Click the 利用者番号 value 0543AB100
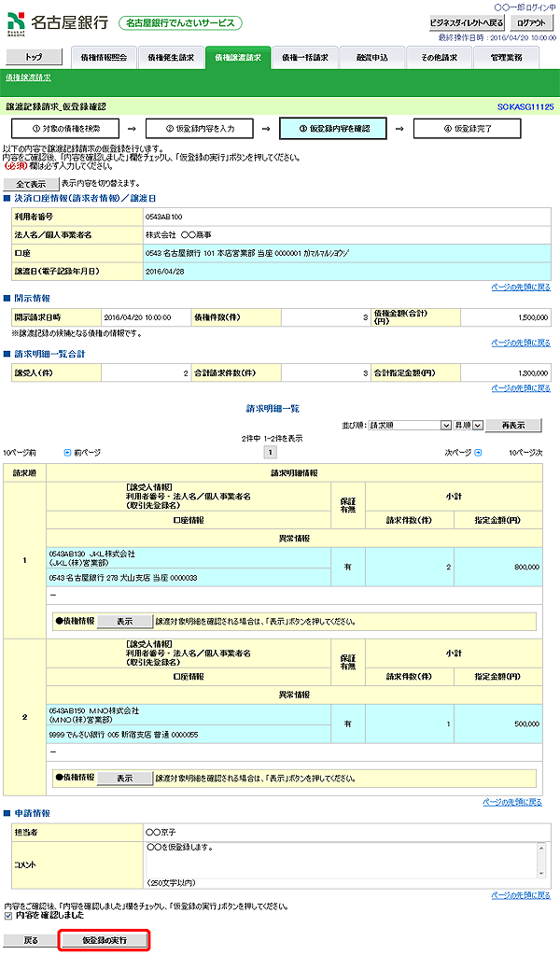Viewport: 560px width, 955px height. pyautogui.click(x=163, y=217)
